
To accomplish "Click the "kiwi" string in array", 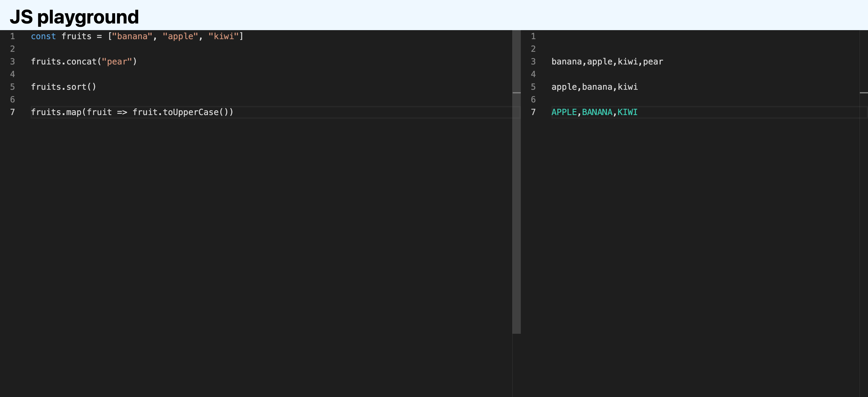I will (x=223, y=36).
